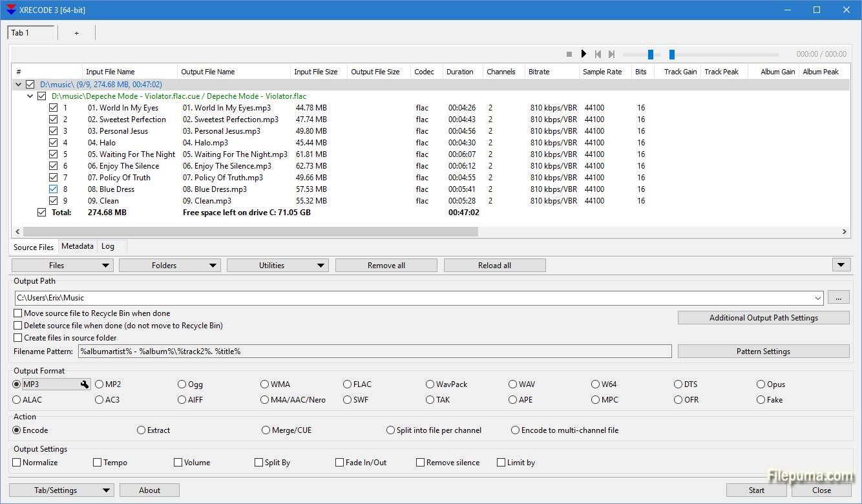Image resolution: width=862 pixels, height=504 pixels.
Task: Select the FLAC output format
Action: (348, 384)
